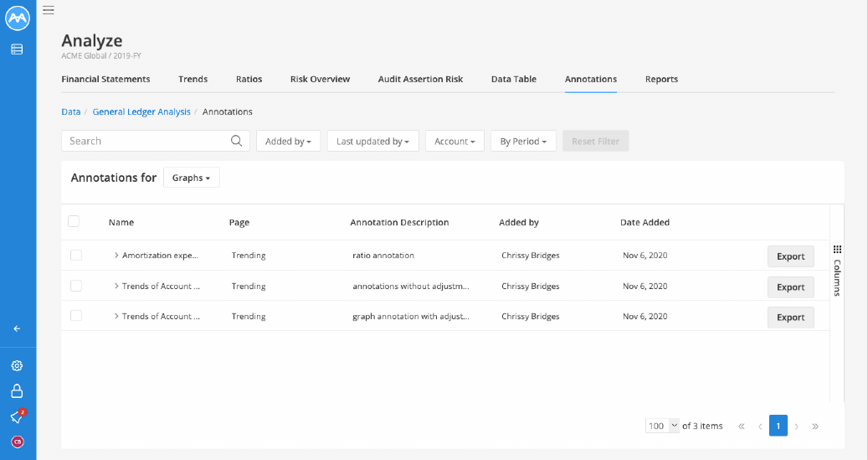Switch to Financial Statements tab
Image resolution: width=868 pixels, height=460 pixels.
[x=105, y=80]
